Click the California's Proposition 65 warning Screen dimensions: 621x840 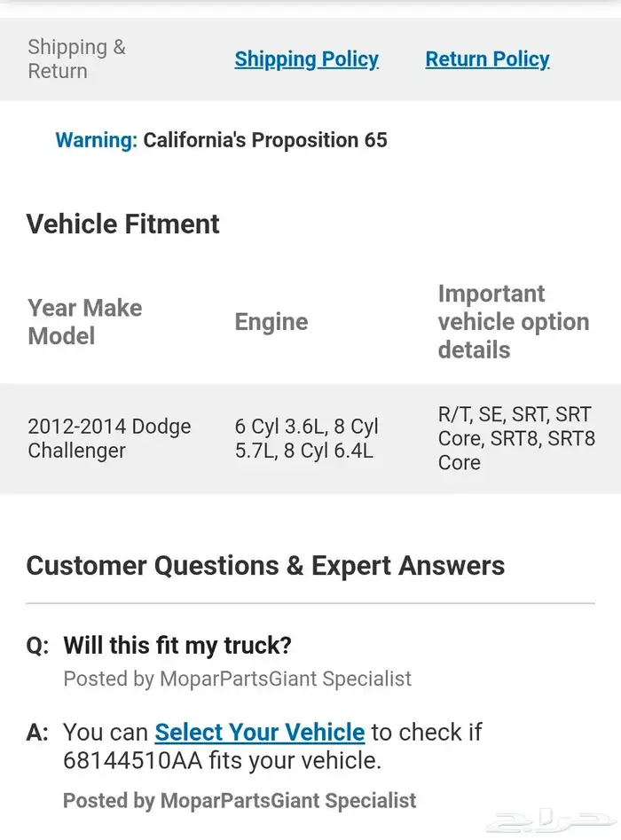(221, 140)
